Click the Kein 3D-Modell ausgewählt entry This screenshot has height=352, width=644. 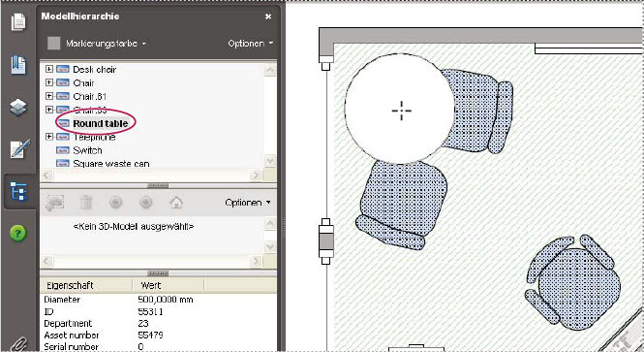(133, 226)
